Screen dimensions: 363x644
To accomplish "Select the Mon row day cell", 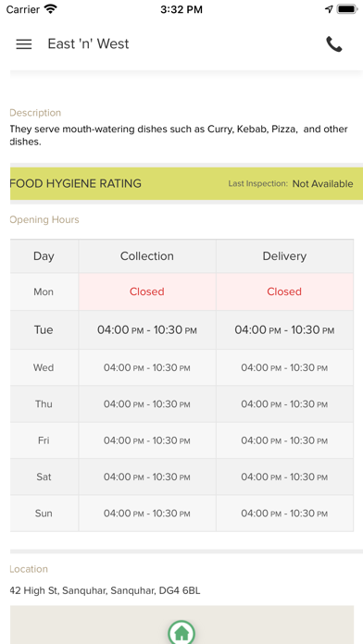I will 44,292.
